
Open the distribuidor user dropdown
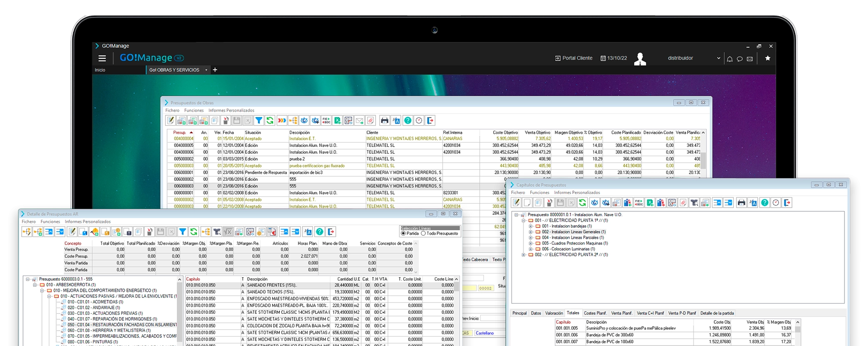point(718,58)
